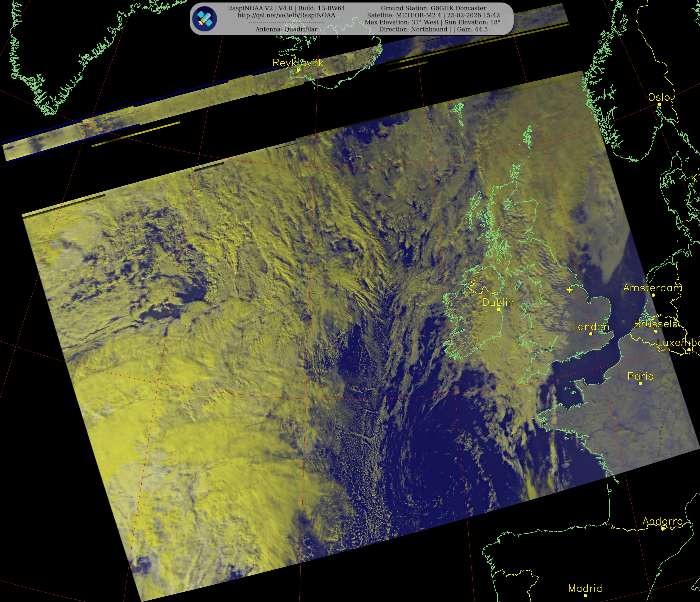This screenshot has width=700, height=602.
Task: Click the Amsterdam city marker dot
Action: pos(653,295)
